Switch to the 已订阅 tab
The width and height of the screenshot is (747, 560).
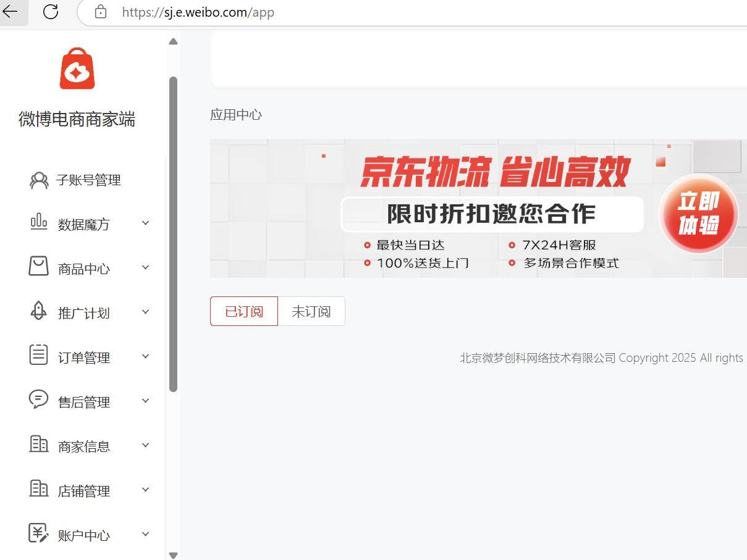(x=244, y=311)
